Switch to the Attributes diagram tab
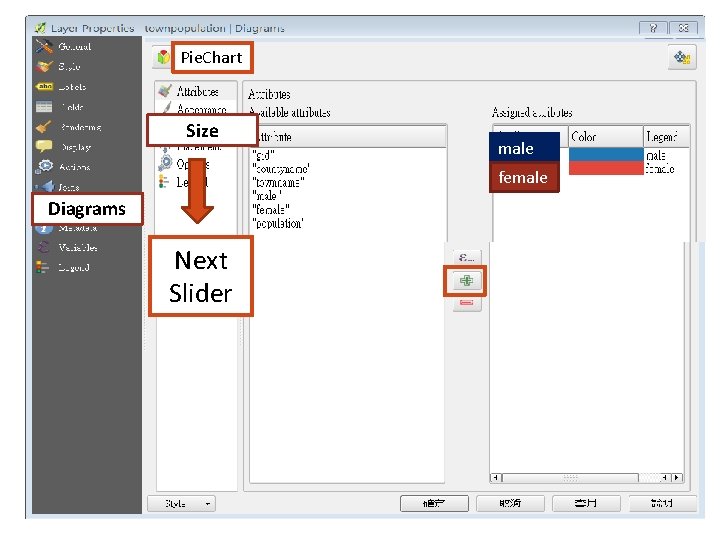720x540 pixels. click(x=197, y=91)
